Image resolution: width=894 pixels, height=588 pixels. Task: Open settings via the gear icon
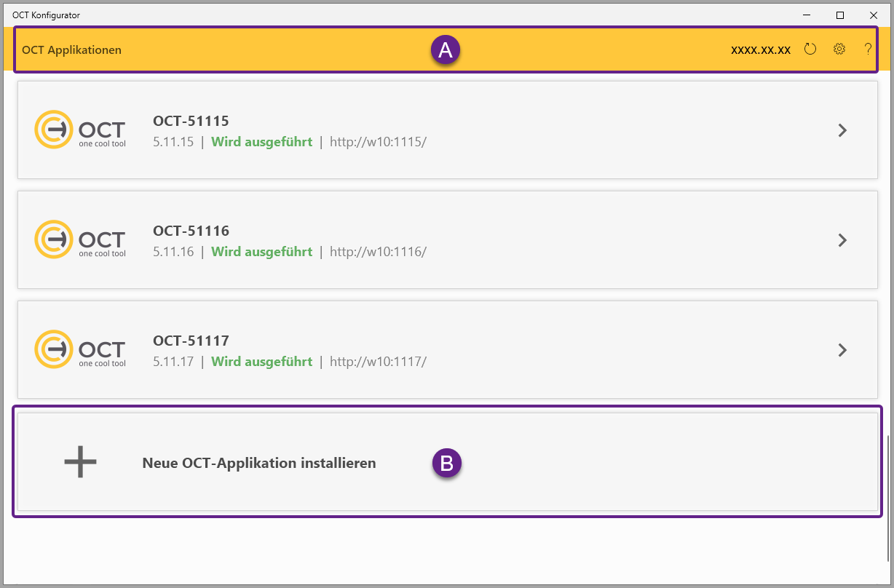tap(839, 49)
